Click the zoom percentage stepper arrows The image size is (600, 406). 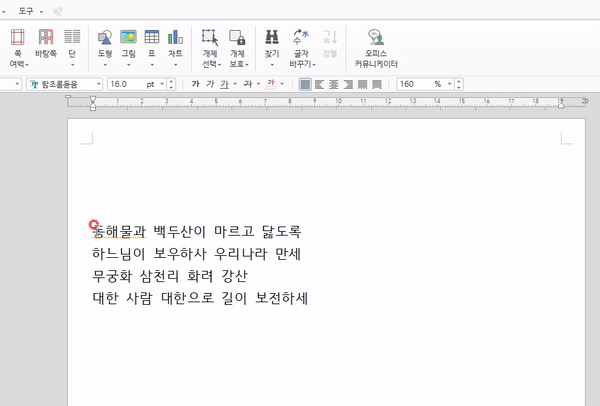click(x=459, y=84)
